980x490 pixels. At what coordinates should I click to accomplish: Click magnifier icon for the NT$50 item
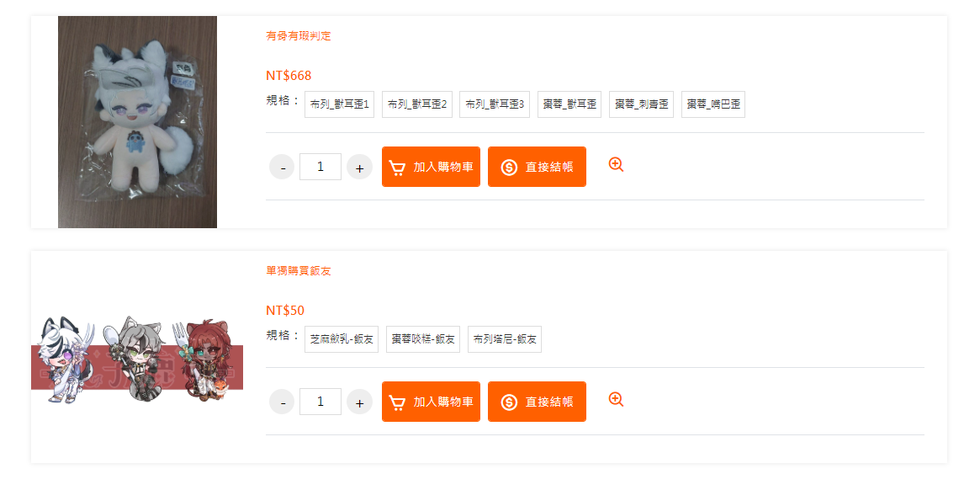click(x=616, y=399)
